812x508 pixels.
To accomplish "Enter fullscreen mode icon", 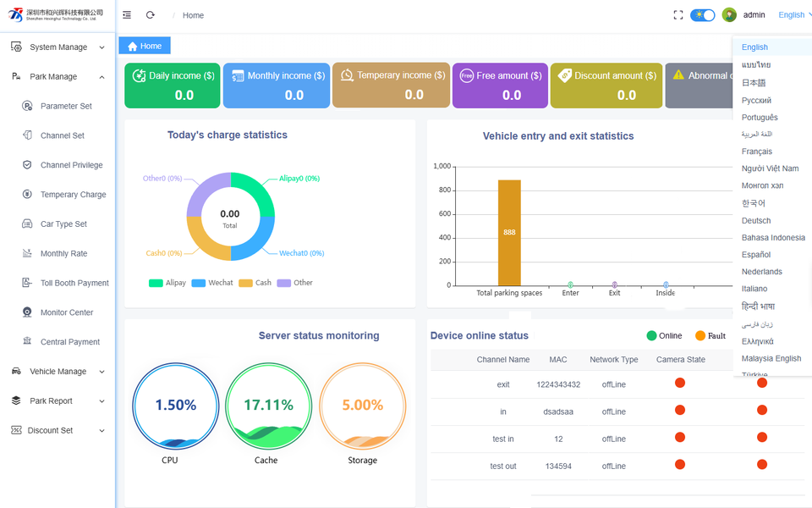I will [x=678, y=15].
